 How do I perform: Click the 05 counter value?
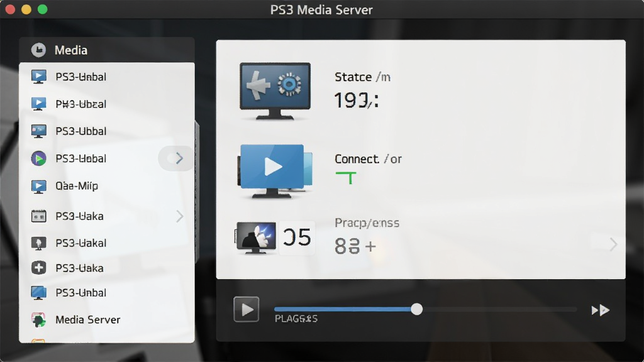tap(297, 237)
